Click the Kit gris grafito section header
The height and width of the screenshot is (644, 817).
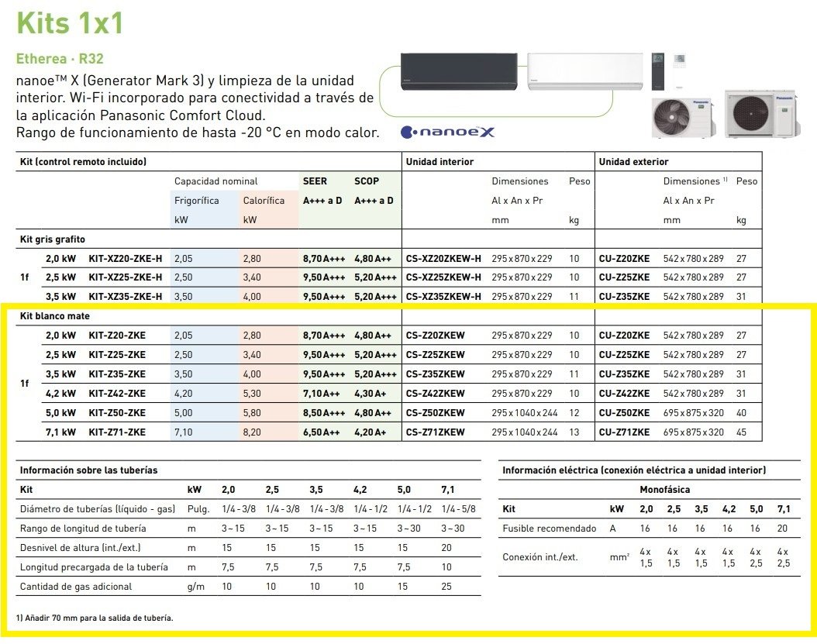coord(53,239)
